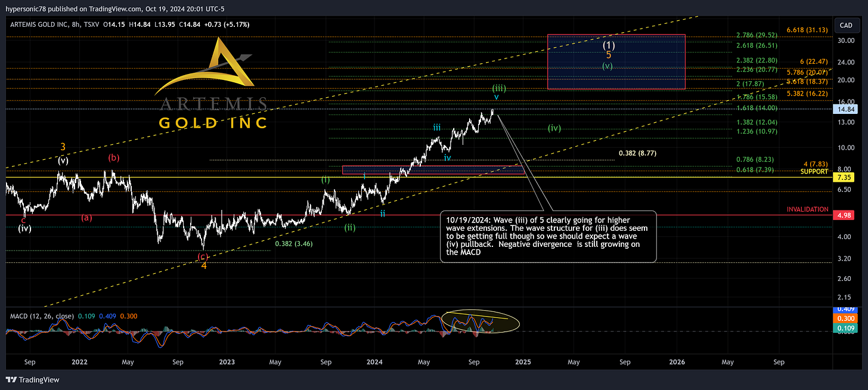Click the green (ii) wave label

[350, 227]
